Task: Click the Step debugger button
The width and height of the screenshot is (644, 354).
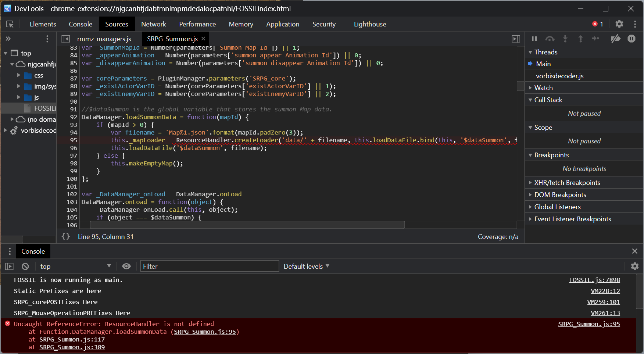Action: [x=595, y=39]
